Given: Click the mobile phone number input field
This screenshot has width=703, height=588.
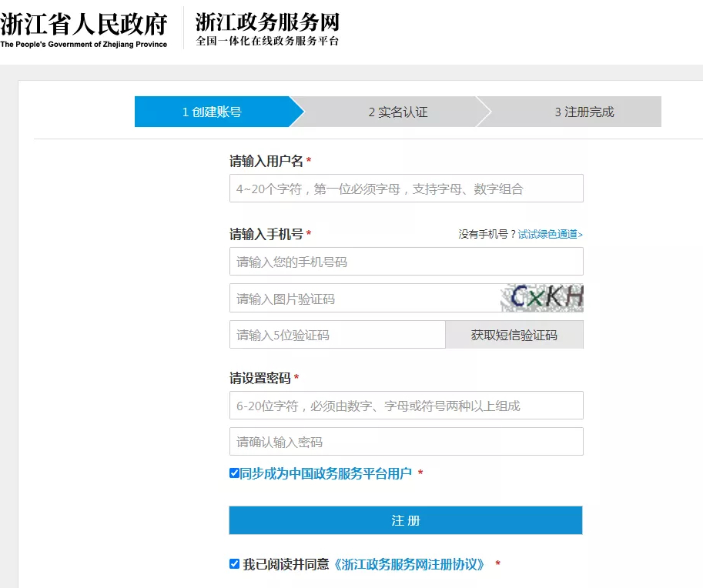Looking at the screenshot, I should [x=406, y=261].
